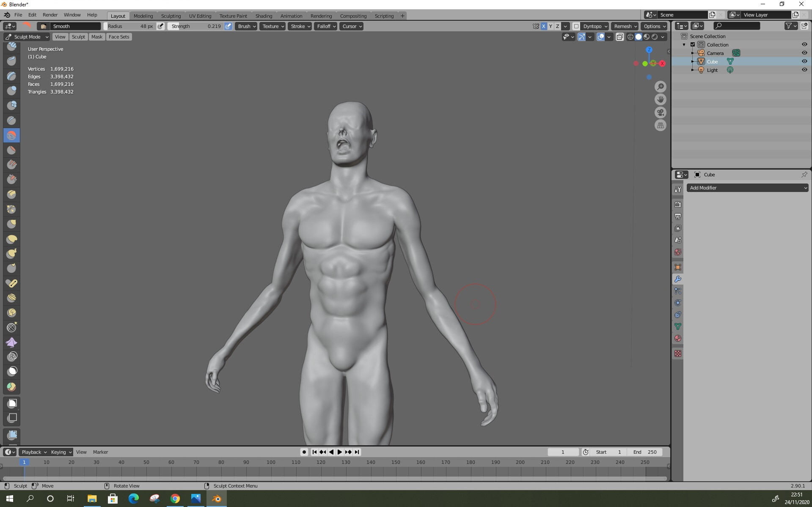Click the toggle camera view icon
The width and height of the screenshot is (812, 507).
point(660,112)
